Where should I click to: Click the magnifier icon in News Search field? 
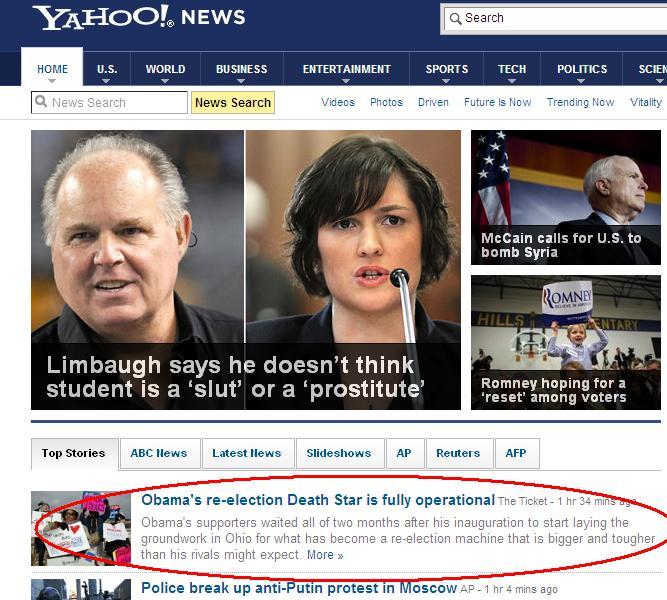[41, 101]
